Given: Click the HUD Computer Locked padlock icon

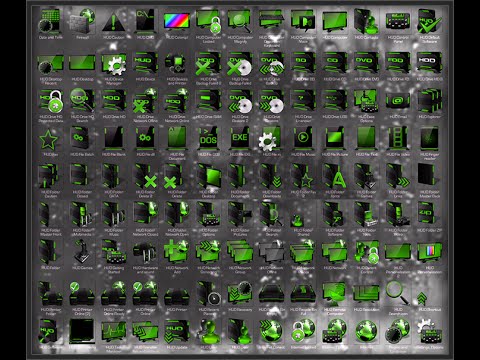Looking at the screenshot, I should pyautogui.click(x=208, y=22).
